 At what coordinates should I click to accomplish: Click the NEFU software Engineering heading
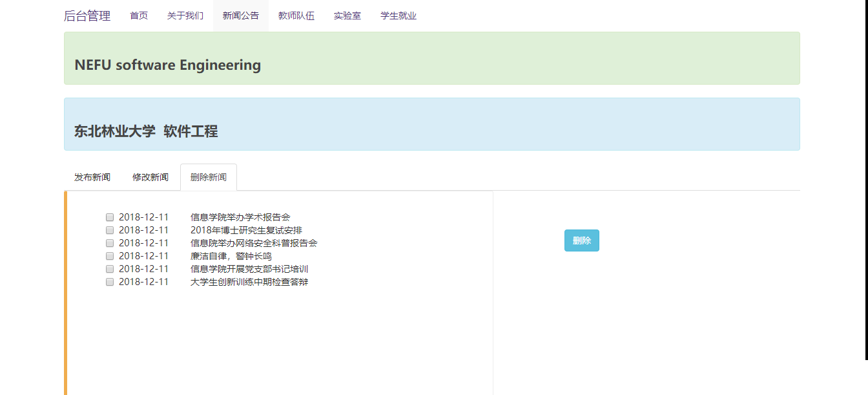pos(168,65)
